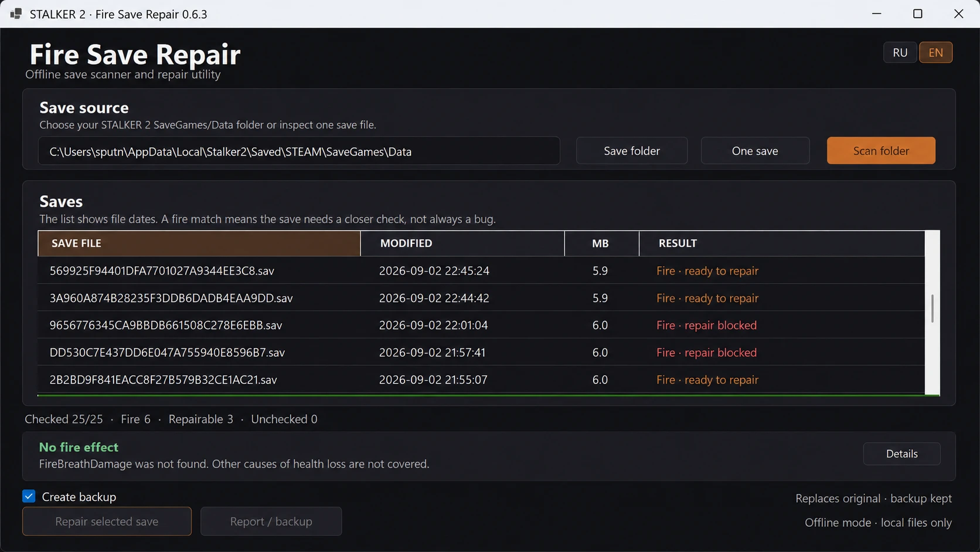
Task: Sort by RESULT column header
Action: (x=782, y=243)
